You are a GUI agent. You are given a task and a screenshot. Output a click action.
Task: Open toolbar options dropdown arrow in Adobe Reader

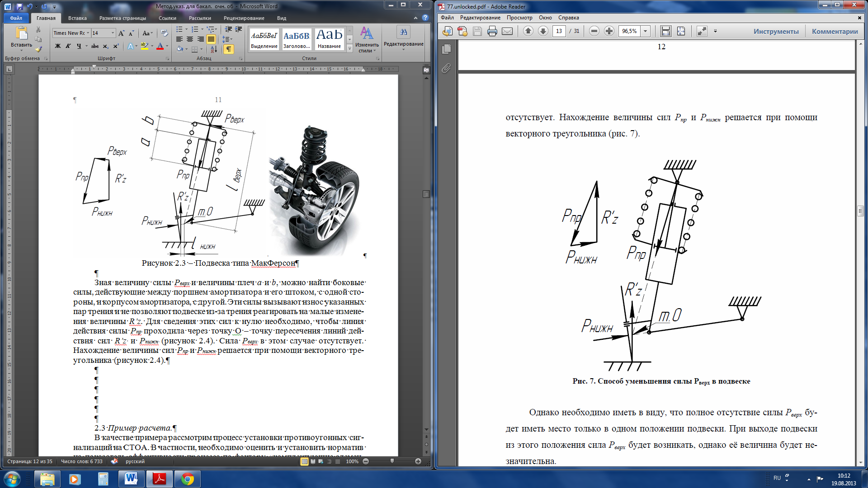click(715, 31)
